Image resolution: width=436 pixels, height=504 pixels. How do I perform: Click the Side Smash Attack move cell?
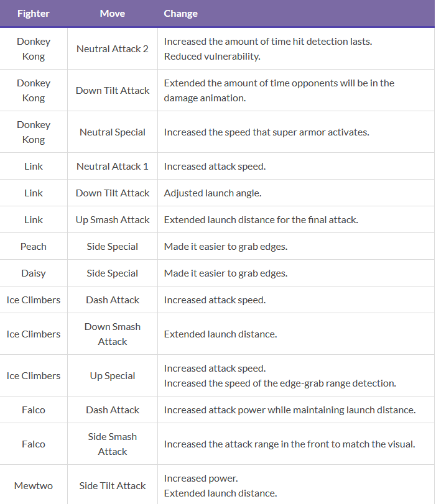[113, 444]
